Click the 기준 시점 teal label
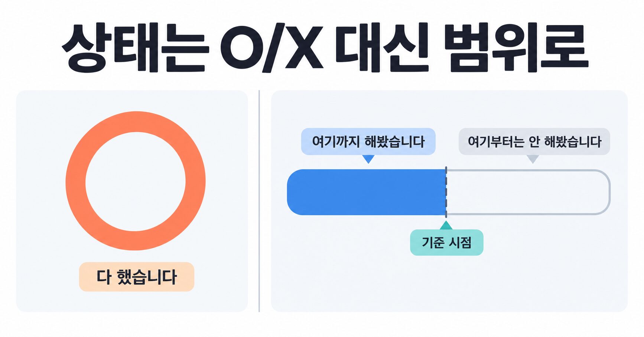Image resolution: width=644 pixels, height=337 pixels. coord(446,243)
